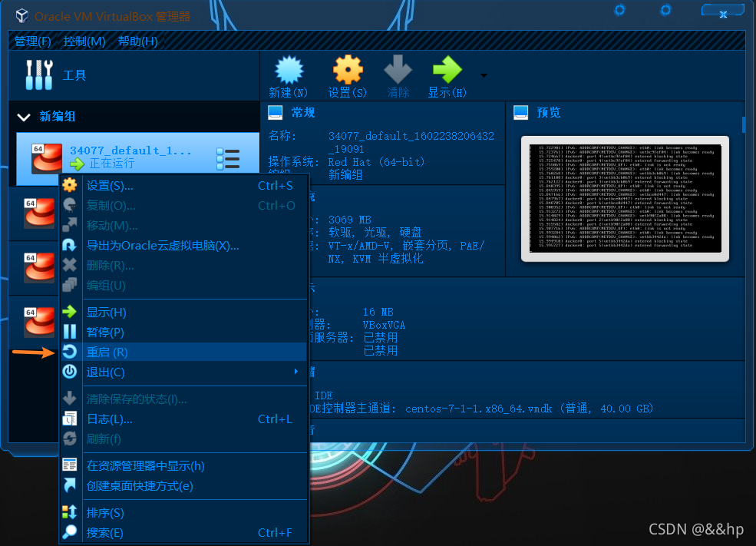
Task: Select the fourth Red Hat VM icon in list
Action: [40, 321]
